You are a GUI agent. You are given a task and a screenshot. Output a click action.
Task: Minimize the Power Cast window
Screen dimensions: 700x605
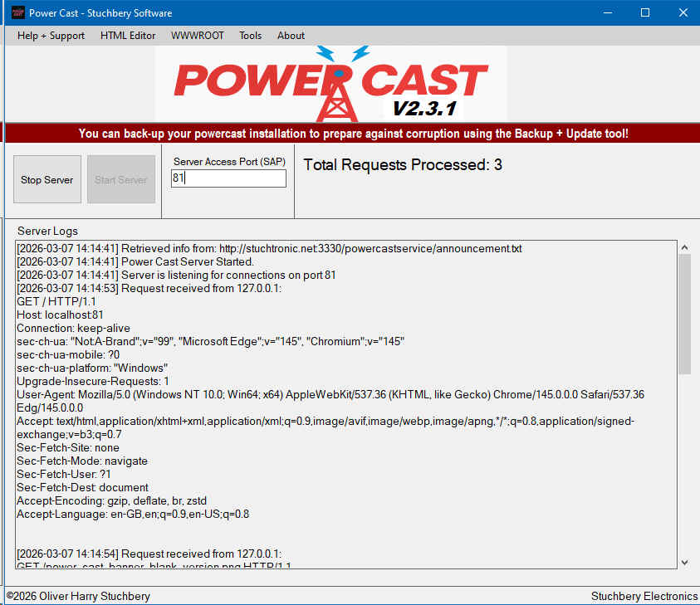pyautogui.click(x=608, y=12)
